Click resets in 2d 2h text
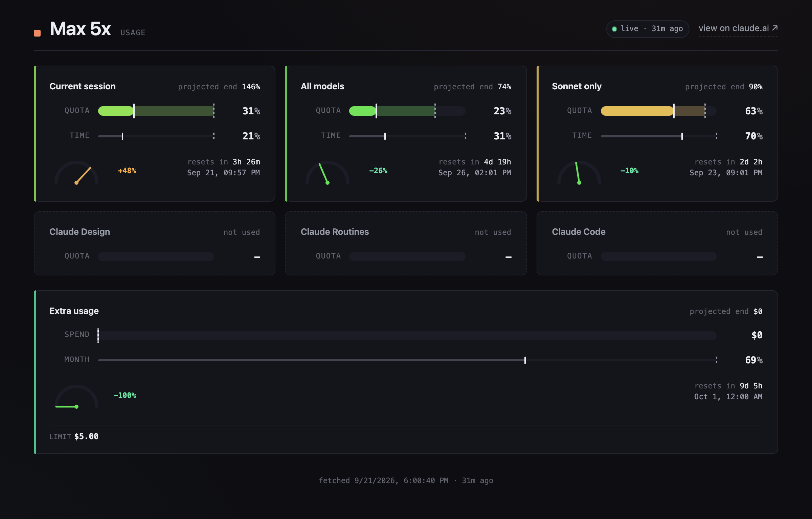Image resolution: width=812 pixels, height=519 pixels. click(x=729, y=162)
